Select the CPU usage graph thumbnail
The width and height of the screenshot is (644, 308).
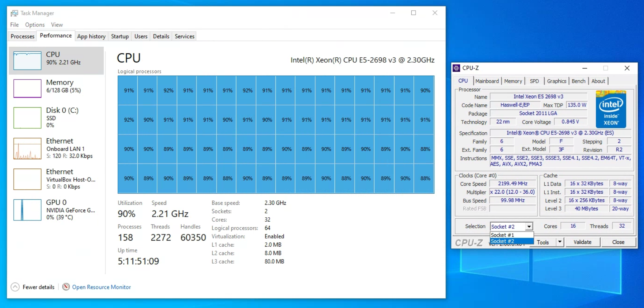27,61
